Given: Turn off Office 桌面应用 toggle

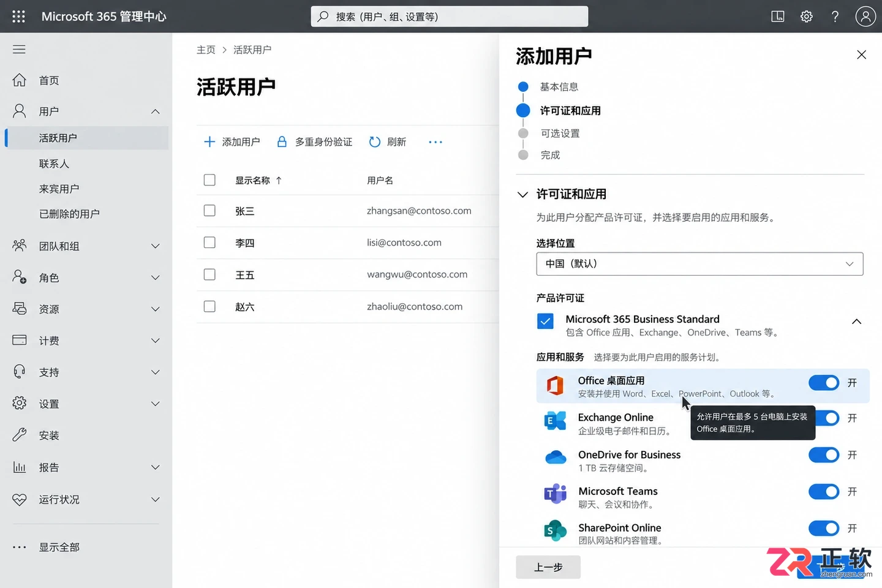Looking at the screenshot, I should pos(824,383).
